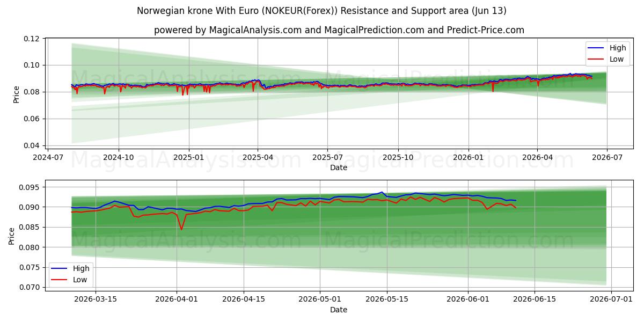Click the 2026-06-01 date tick label
The width and height of the screenshot is (644, 322).
pos(468,300)
